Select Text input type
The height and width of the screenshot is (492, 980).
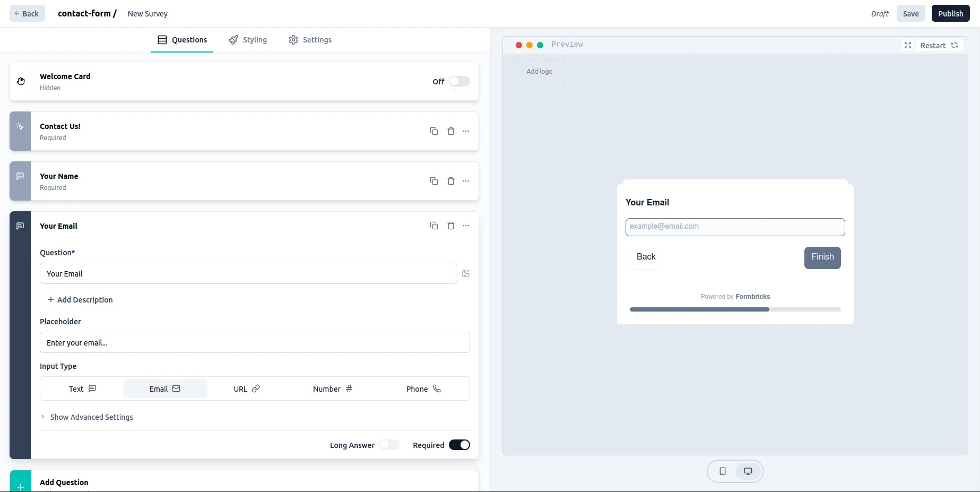82,389
